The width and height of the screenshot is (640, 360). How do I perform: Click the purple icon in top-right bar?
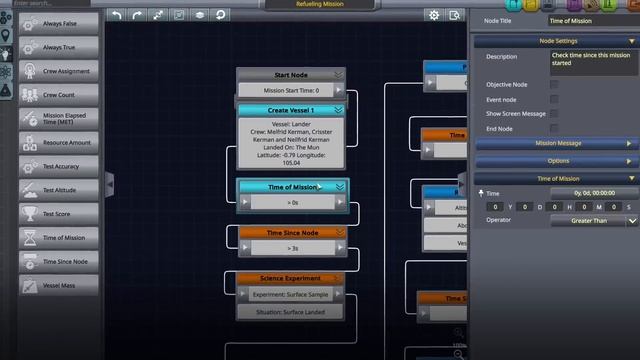tap(574, 4)
